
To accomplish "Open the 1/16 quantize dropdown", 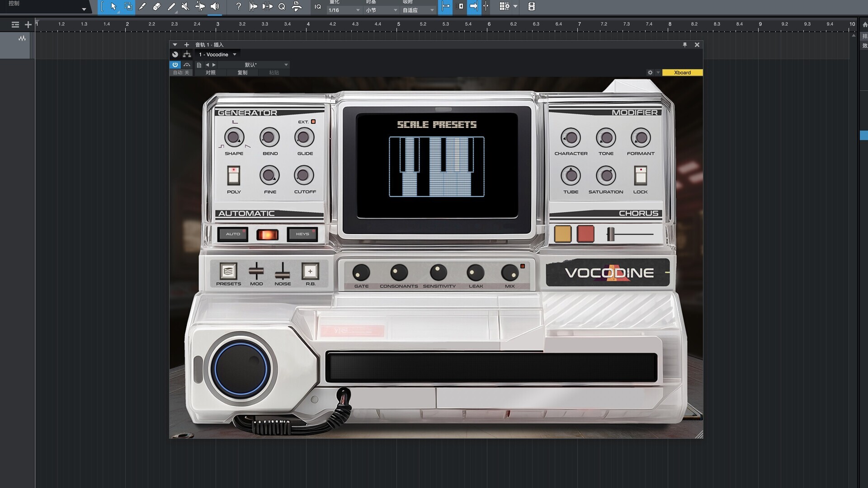I will tap(344, 10).
